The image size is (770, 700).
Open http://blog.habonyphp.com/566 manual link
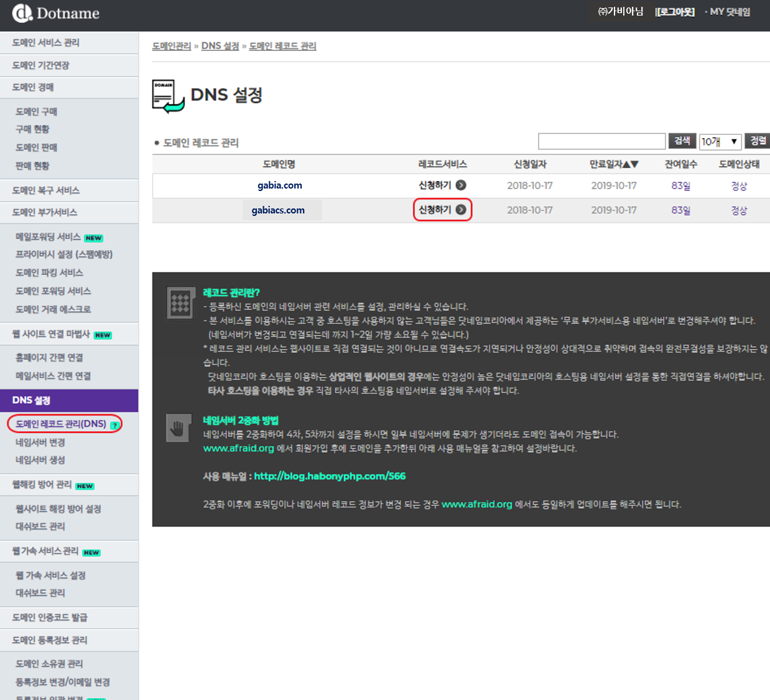point(330,476)
